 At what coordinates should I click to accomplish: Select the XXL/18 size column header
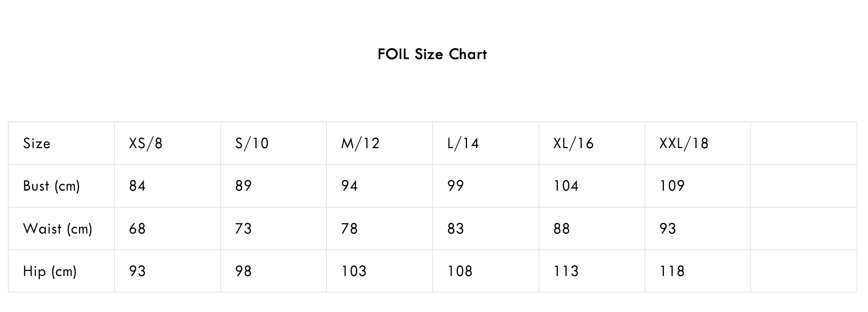[x=684, y=144]
